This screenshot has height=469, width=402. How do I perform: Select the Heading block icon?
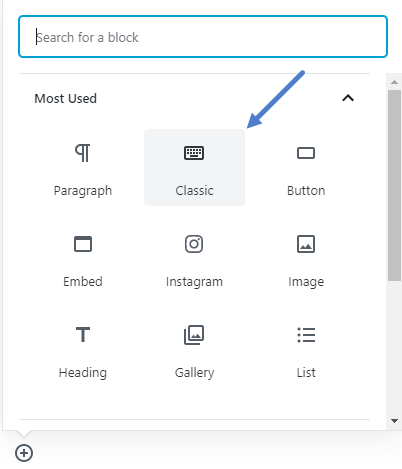tap(83, 335)
